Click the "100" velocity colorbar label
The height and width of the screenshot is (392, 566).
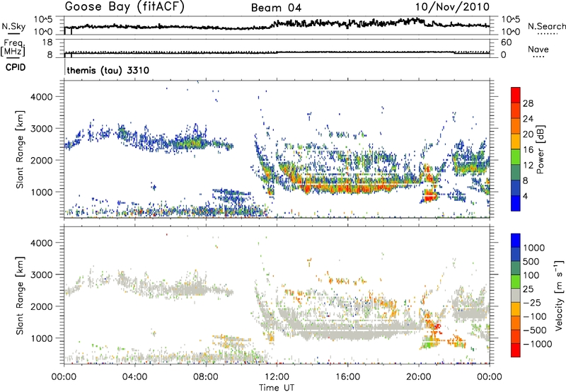pos(531,275)
